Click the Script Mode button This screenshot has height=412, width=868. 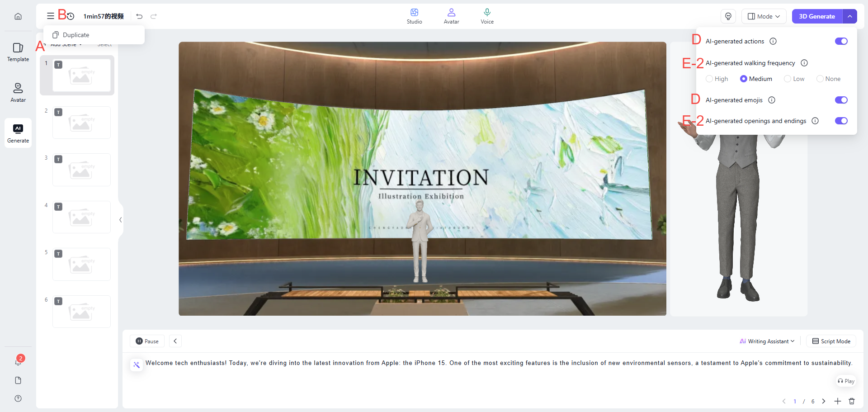(x=831, y=341)
